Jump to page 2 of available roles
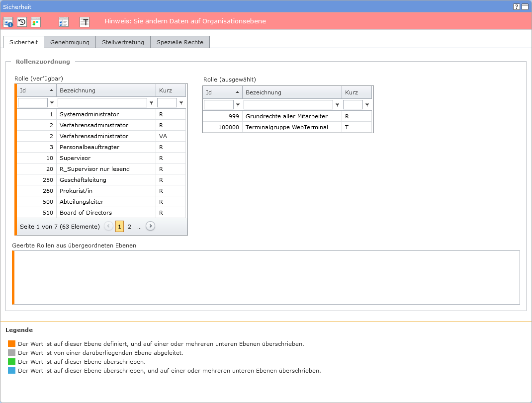The image size is (532, 403). pos(129,227)
